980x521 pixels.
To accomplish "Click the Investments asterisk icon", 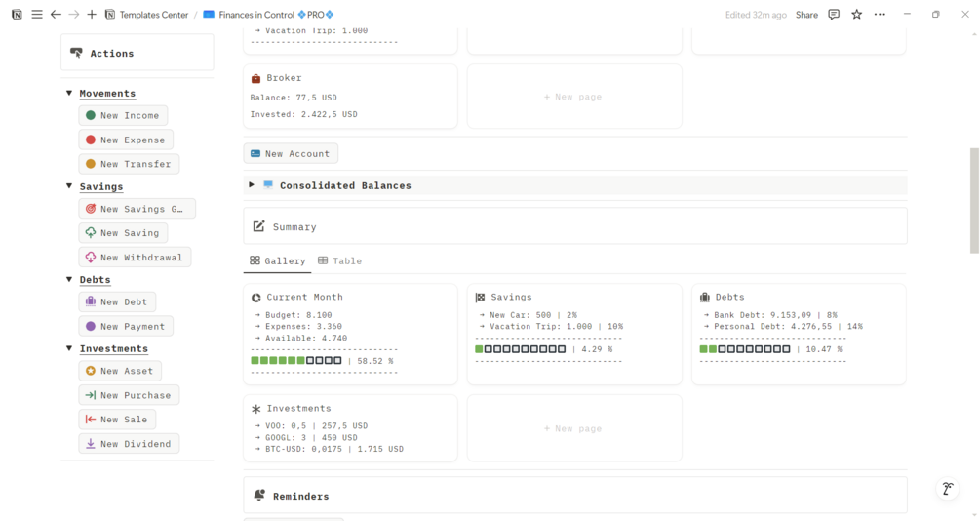I will (255, 409).
